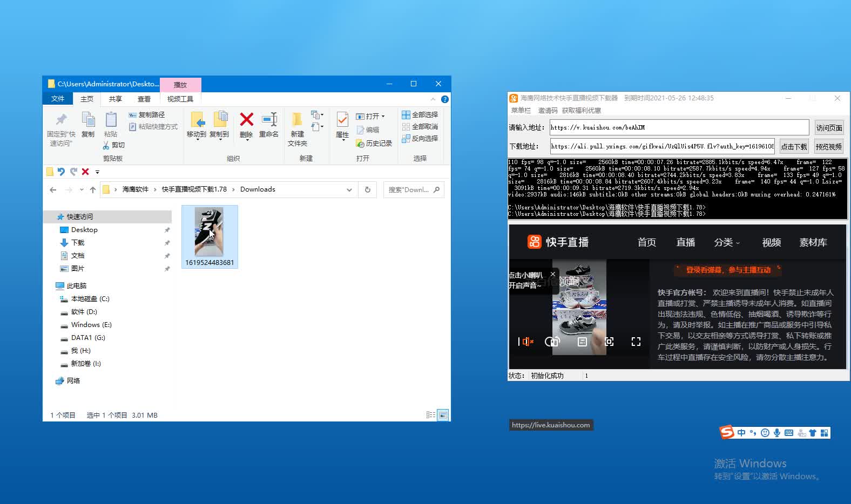
Task: Click the refresh button beside address bar
Action: click(368, 190)
